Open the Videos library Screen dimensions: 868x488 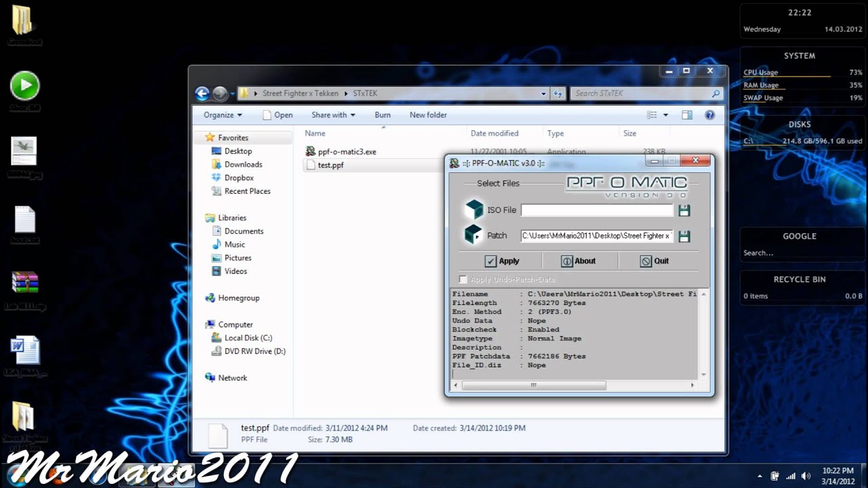(x=235, y=271)
